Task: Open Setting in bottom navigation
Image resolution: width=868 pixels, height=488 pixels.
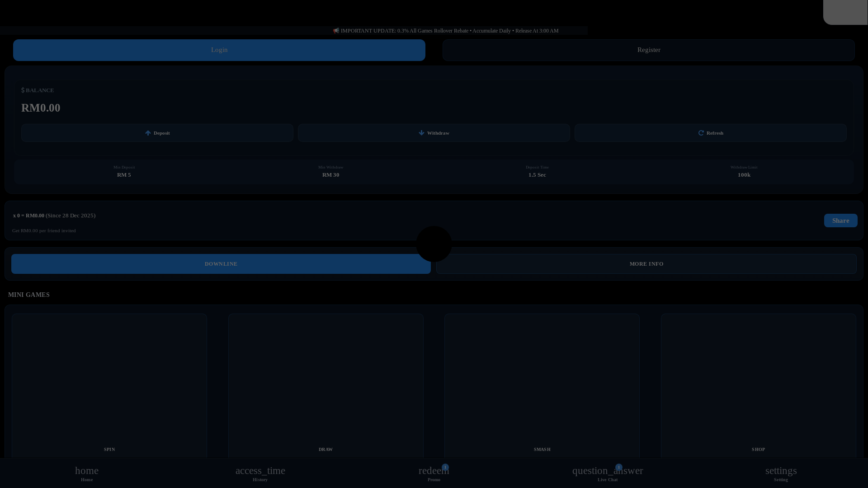Action: point(781,474)
